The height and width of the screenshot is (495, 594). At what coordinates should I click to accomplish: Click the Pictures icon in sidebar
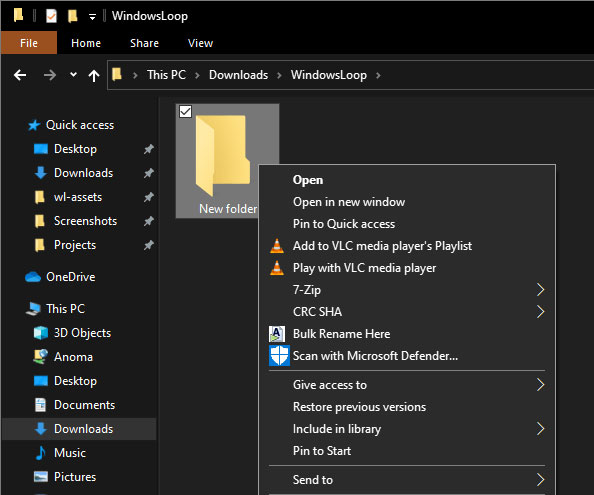click(41, 476)
